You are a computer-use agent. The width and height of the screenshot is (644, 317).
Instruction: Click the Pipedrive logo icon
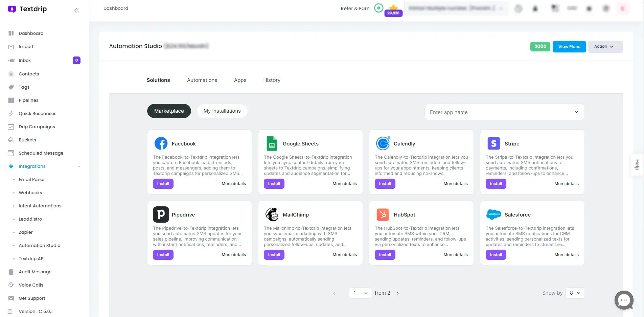point(161,214)
